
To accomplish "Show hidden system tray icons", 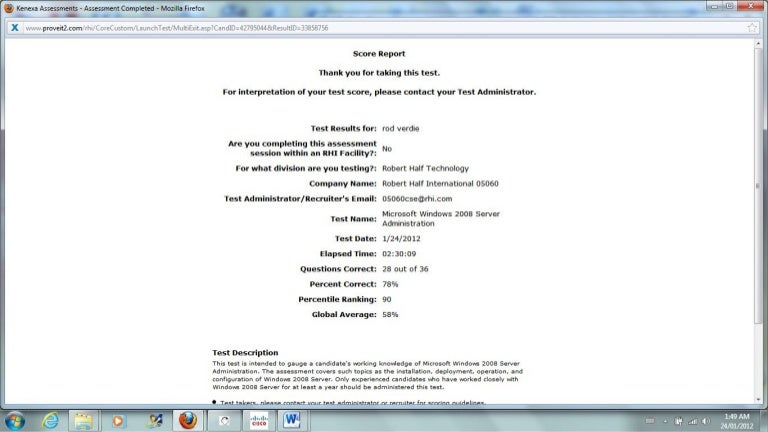I will (x=665, y=421).
